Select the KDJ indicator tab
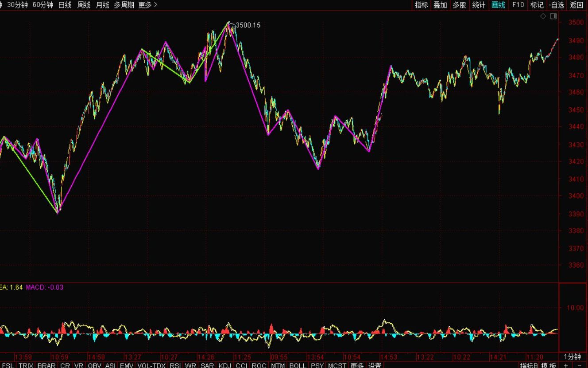This screenshot has width=588, height=368. click(x=225, y=365)
